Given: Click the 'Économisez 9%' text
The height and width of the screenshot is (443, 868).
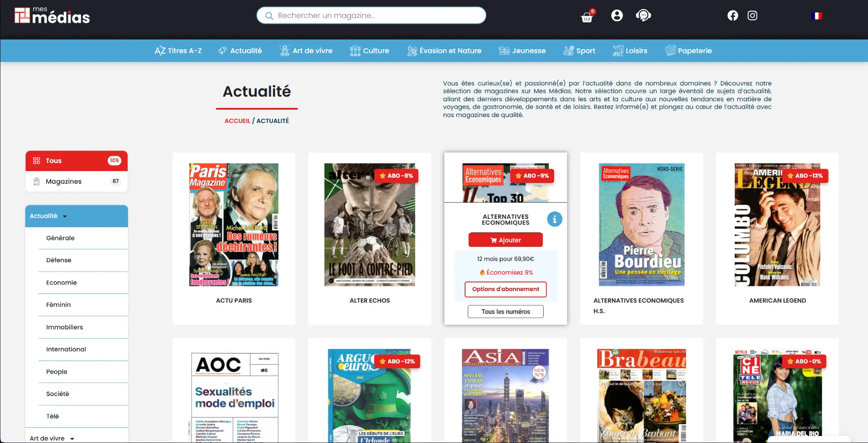Looking at the screenshot, I should (506, 273).
